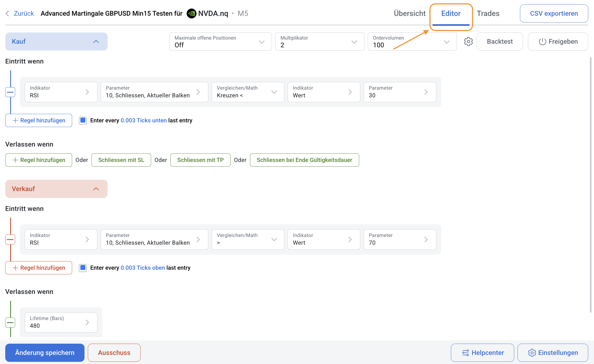Collapse the Kauf section

click(x=96, y=42)
